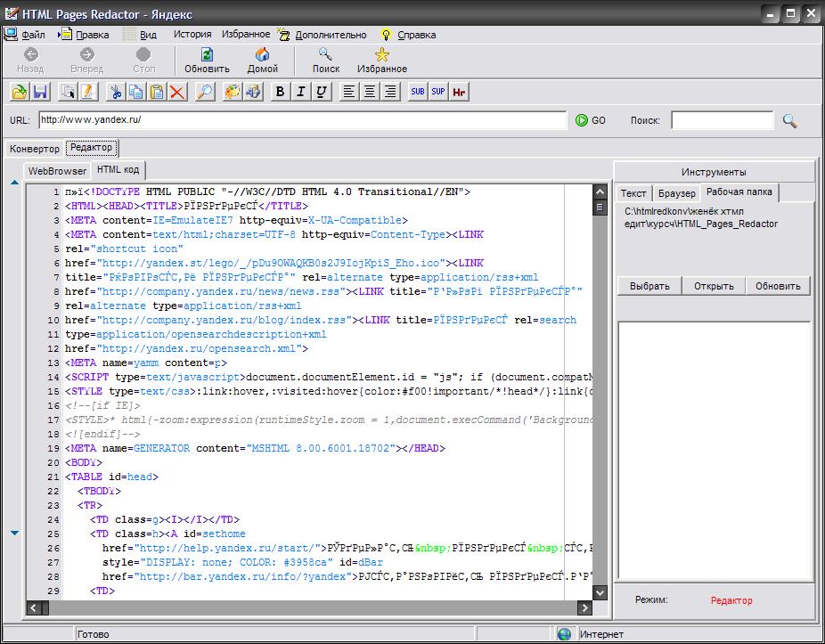
Task: Switch to the WebBrowser tab
Action: [57, 171]
